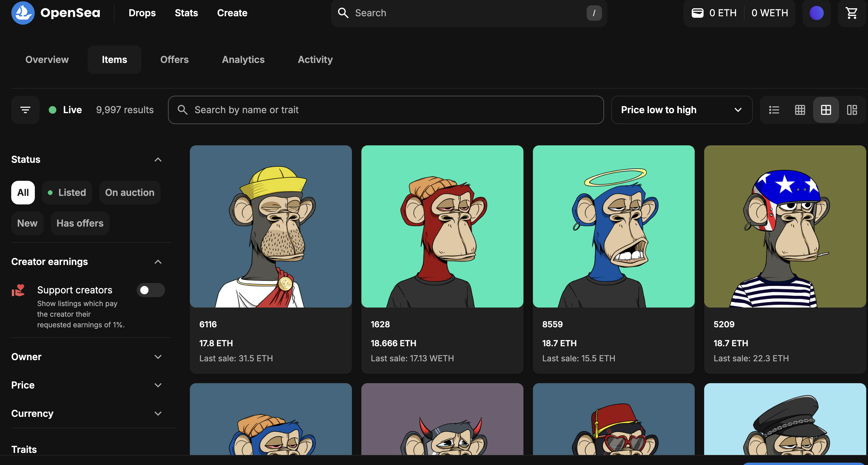Open the ape image with devil horns
The height and width of the screenshot is (465, 868).
[442, 419]
